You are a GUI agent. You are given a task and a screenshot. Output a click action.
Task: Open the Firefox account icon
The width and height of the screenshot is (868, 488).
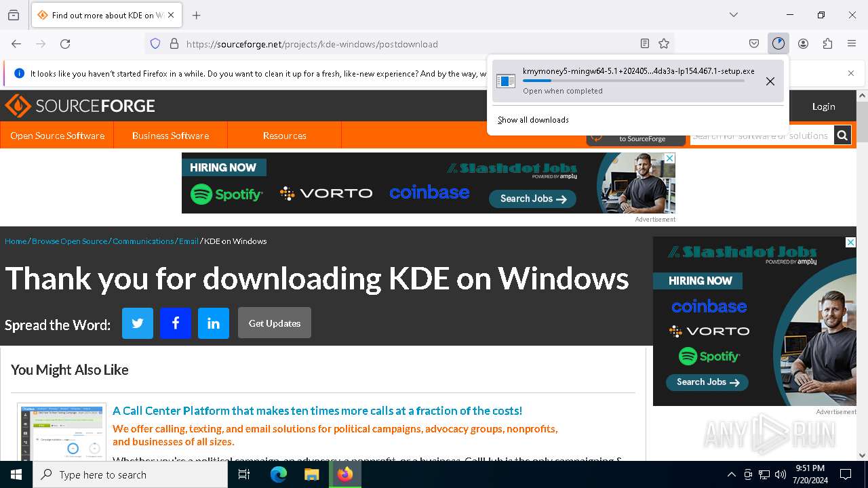pos(803,44)
